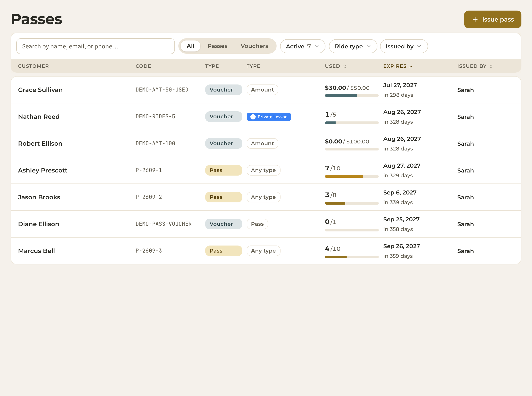Open Grace Sullivan's row
The width and height of the screenshot is (532, 396).
click(266, 90)
